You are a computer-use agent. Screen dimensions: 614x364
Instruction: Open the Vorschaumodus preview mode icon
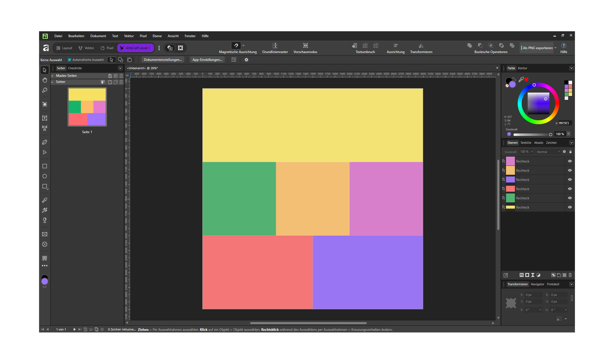tap(306, 45)
